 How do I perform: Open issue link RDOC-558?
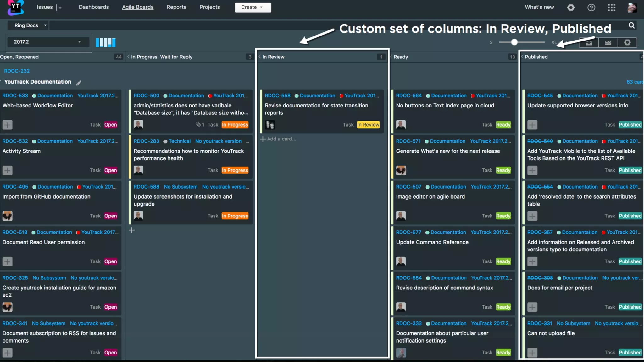coord(277,96)
